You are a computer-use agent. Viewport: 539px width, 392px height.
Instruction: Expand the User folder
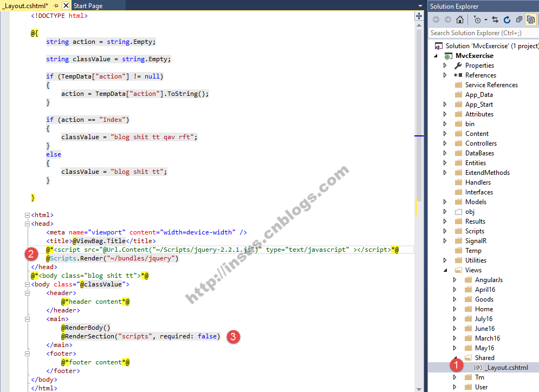coord(454,387)
